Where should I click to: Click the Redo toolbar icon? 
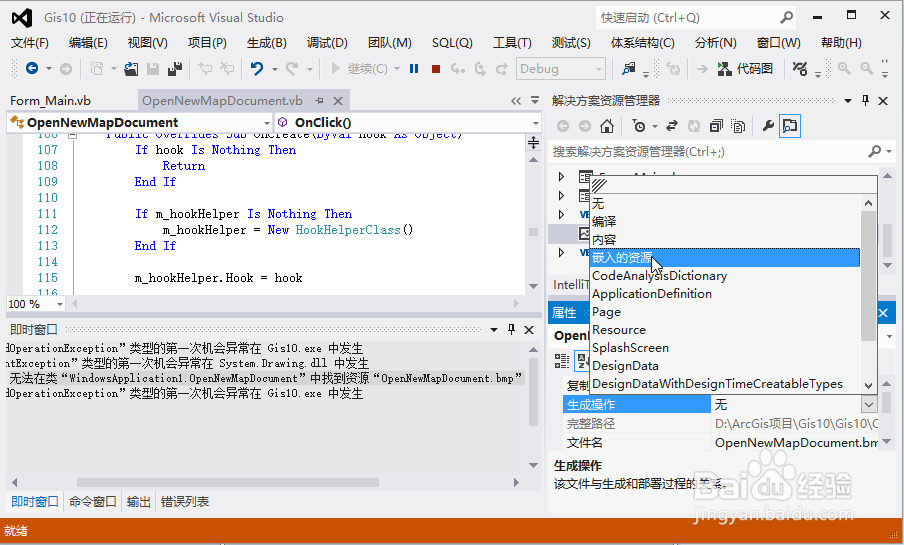click(292, 69)
